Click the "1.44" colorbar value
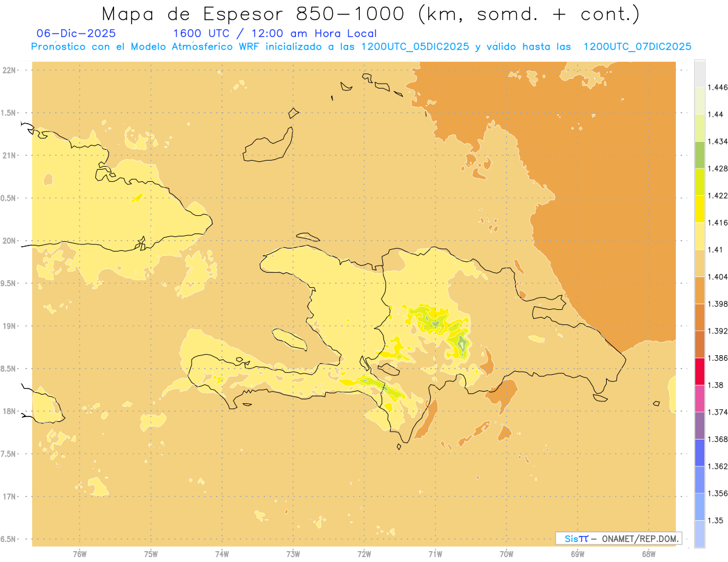The image size is (728, 562). click(x=716, y=115)
